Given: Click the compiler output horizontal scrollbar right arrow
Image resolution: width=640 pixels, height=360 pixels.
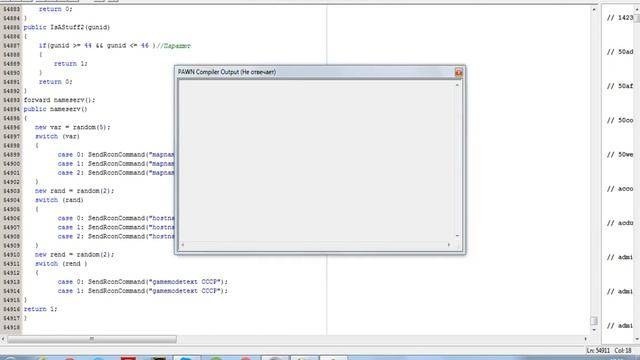Looking at the screenshot, I should click(449, 245).
